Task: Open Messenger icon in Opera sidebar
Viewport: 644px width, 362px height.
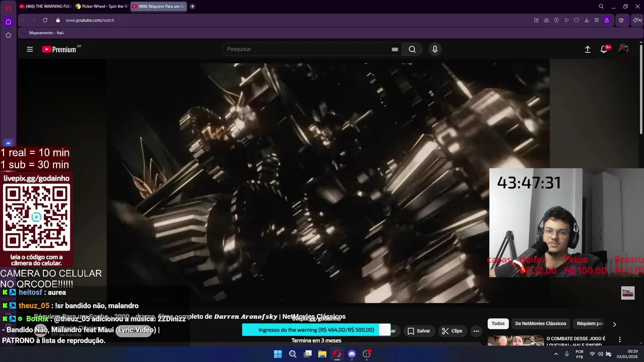Action: click(8, 143)
